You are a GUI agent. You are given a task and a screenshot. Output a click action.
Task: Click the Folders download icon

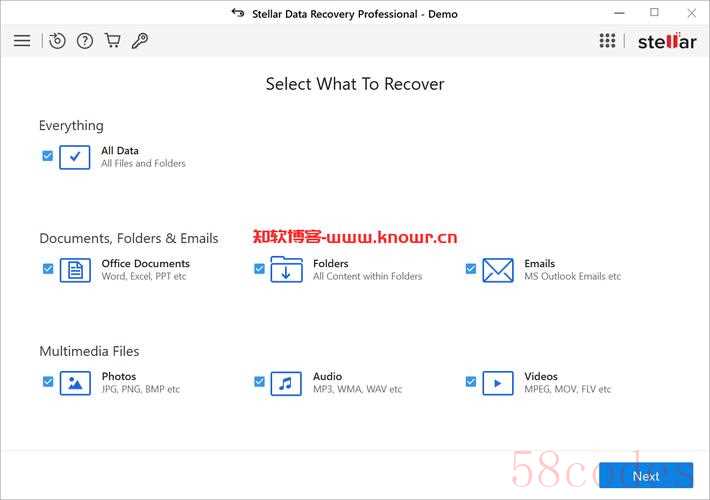pyautogui.click(x=286, y=269)
